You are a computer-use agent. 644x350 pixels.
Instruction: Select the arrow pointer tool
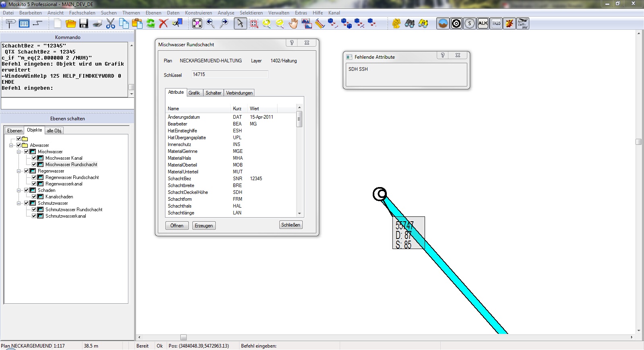(240, 24)
